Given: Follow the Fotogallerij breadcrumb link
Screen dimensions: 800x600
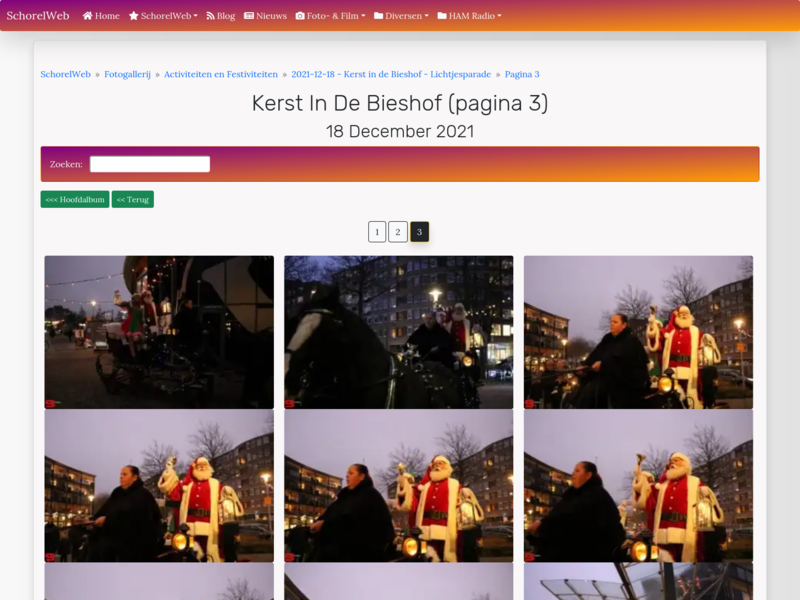Looking at the screenshot, I should (128, 74).
